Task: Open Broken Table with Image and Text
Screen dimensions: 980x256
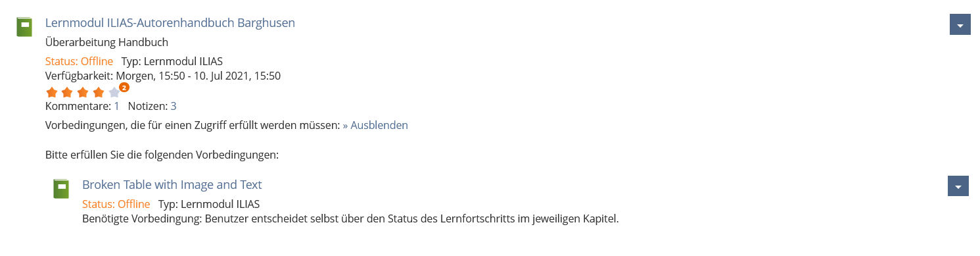Action: coord(172,184)
